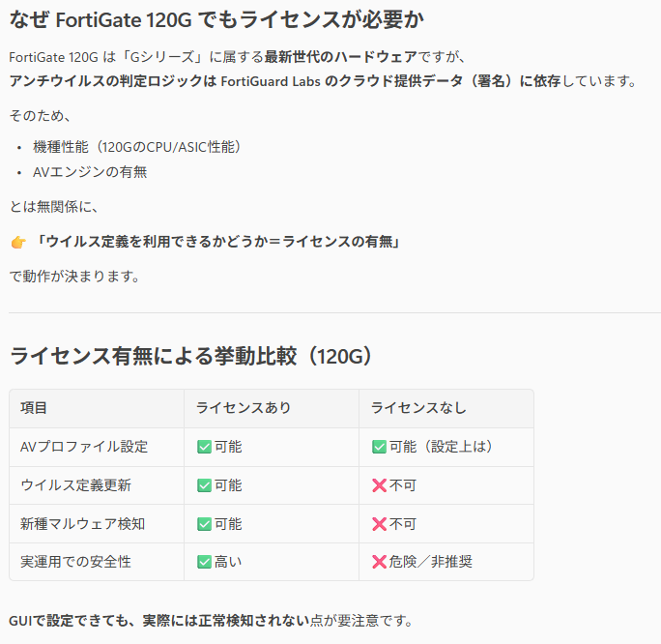Viewport: 661px width, 644px height.
Task: Click the 実運用での安全性 row label
Action: pos(77,562)
